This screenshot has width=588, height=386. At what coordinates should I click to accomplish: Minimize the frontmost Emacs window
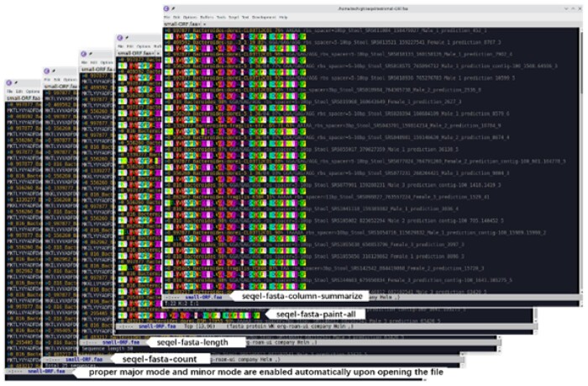(x=566, y=8)
